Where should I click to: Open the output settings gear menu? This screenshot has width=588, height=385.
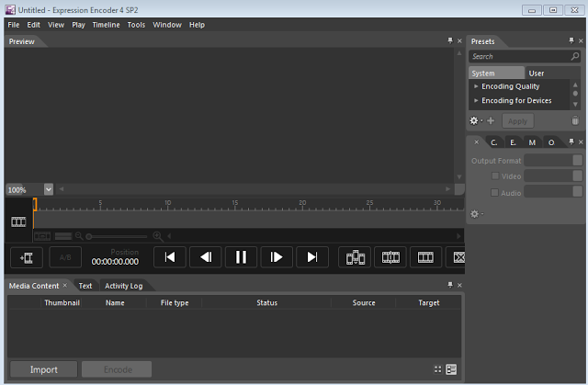pos(476,214)
